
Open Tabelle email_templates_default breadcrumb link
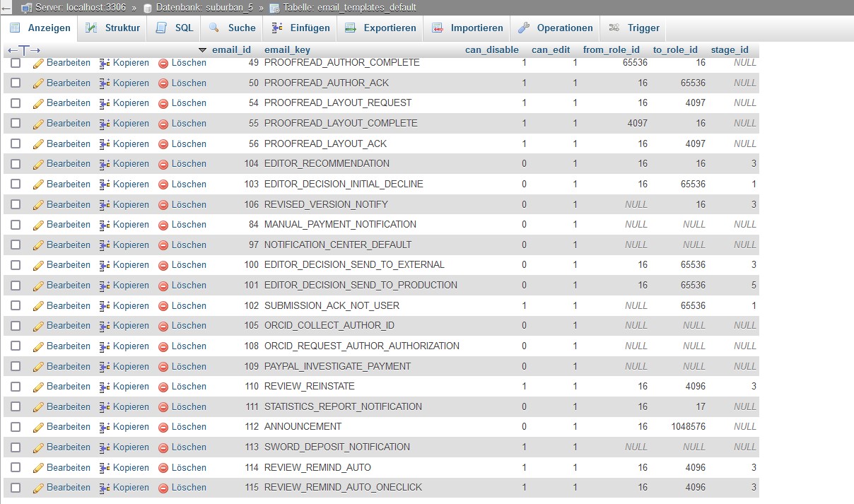click(x=343, y=8)
